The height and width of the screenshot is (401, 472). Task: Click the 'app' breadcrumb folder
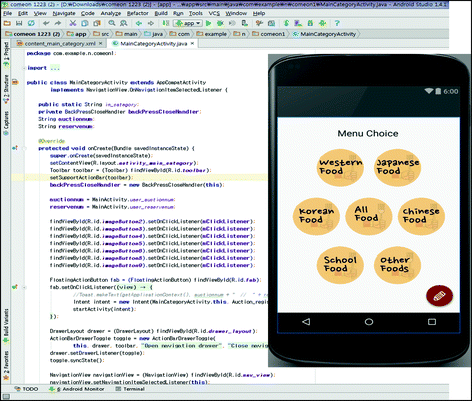pos(77,34)
